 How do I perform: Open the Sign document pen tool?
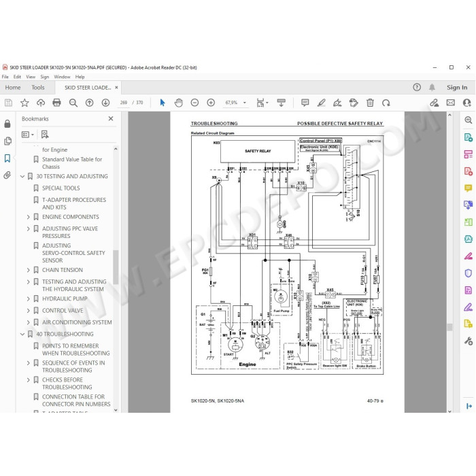click(x=337, y=103)
